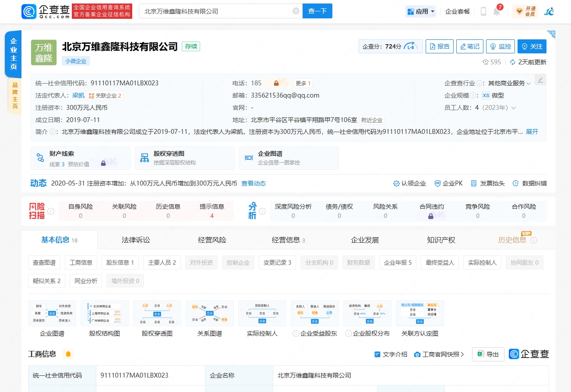This screenshot has width=571, height=392.
Task: Click the info icon beside 企业受益股东
Action: [296, 333]
